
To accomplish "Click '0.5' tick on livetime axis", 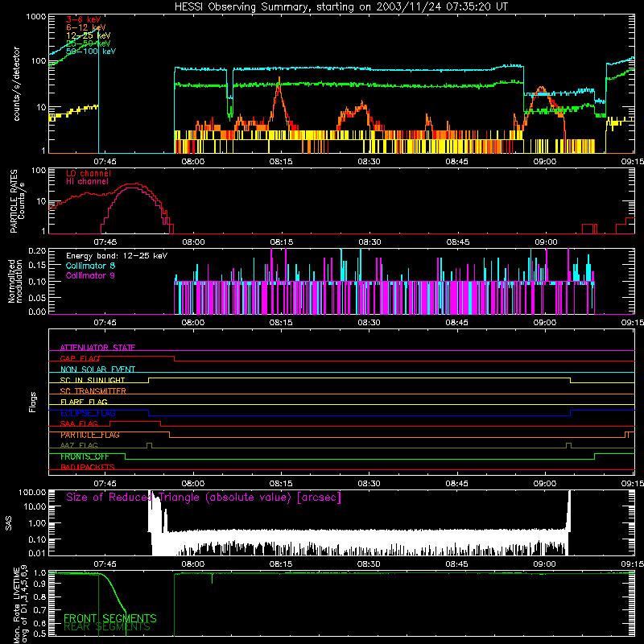I will pyautogui.click(x=39, y=634).
